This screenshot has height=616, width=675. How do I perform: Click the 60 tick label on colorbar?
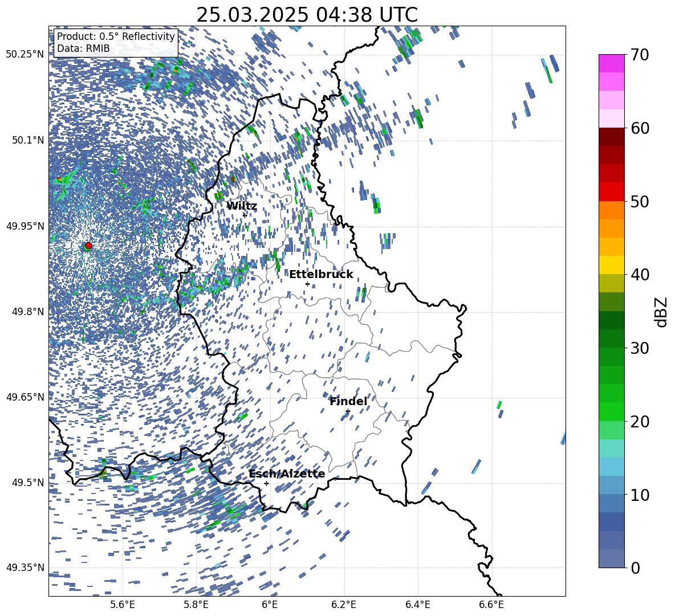[640, 128]
